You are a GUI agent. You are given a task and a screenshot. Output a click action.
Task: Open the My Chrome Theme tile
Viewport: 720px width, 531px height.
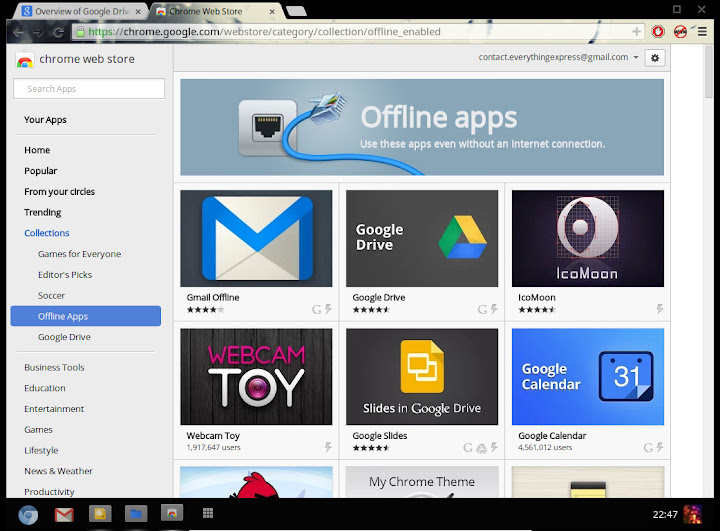coord(422,482)
